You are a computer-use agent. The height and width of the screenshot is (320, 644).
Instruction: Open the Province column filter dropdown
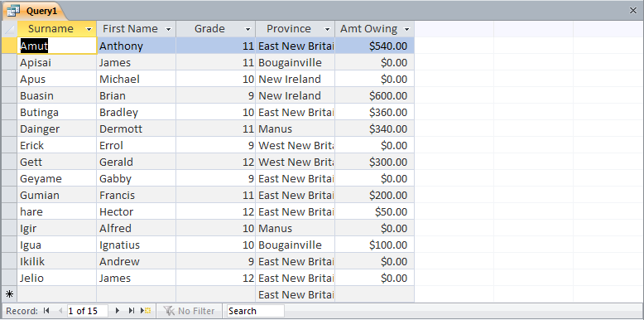pyautogui.click(x=327, y=29)
